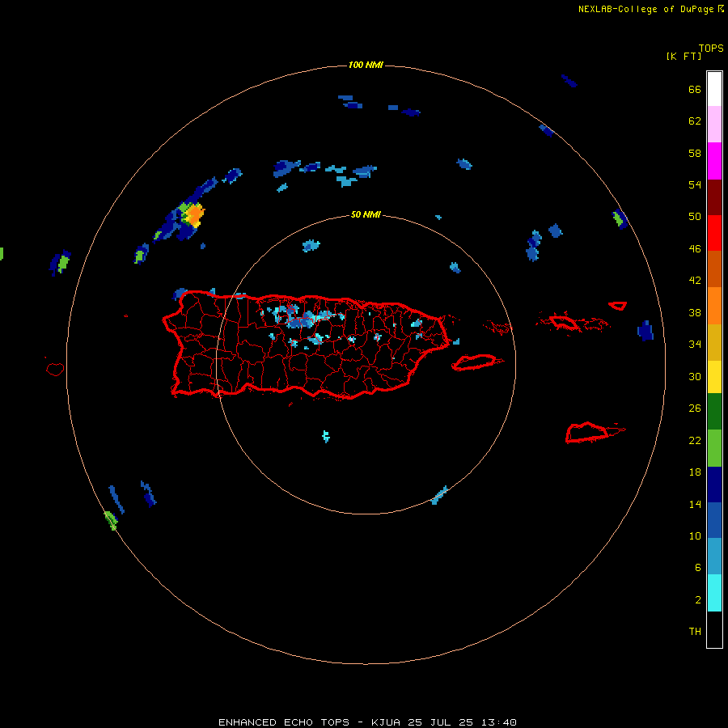Click the small cyan echo south of Puerto Rico
The height and width of the screenshot is (728, 728).
click(326, 436)
